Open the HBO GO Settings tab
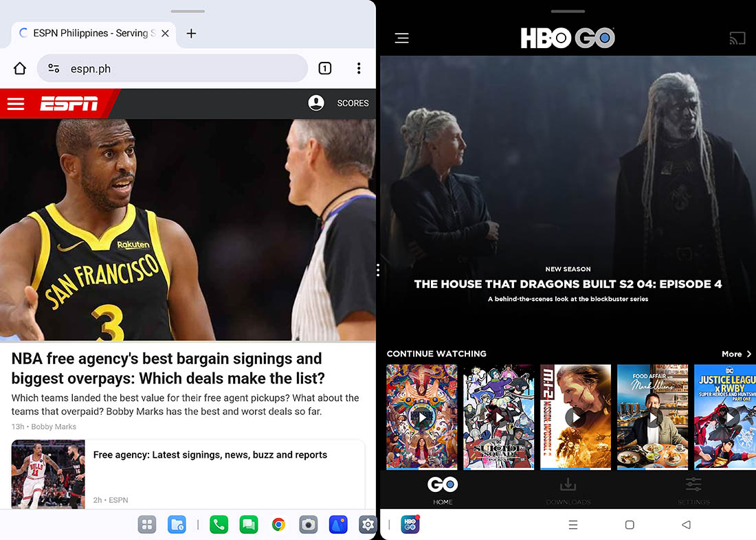The height and width of the screenshot is (540, 756). [693, 491]
